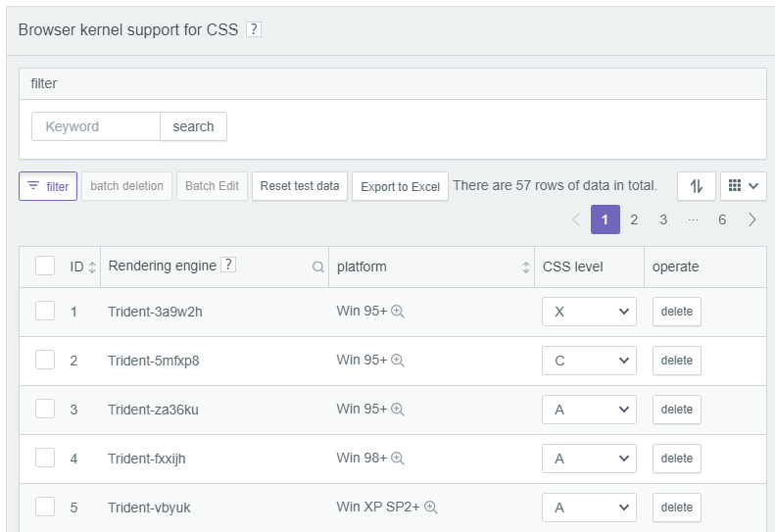Tick the select-all checkbox in the table header
This screenshot has height=532, width=775.
point(45,266)
